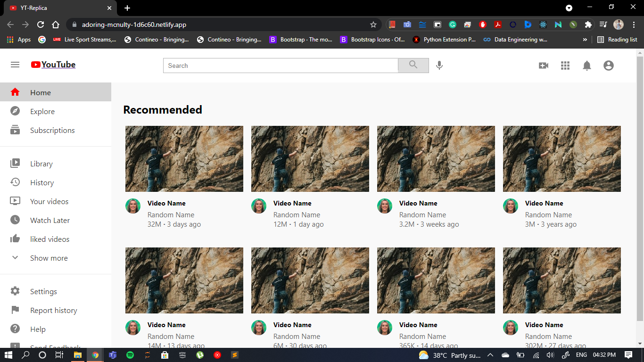Open Settings gear in the sidebar
The width and height of the screenshot is (644, 362).
point(56,291)
